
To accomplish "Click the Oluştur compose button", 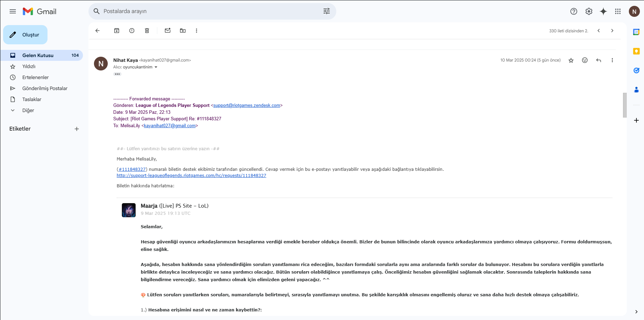I will pos(25,35).
